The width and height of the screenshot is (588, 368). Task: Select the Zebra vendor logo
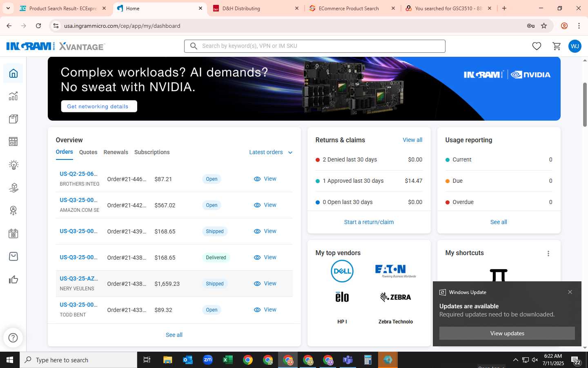pyautogui.click(x=395, y=297)
